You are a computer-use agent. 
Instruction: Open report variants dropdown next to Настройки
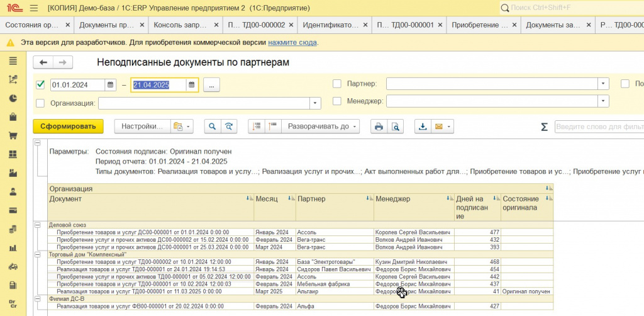[182, 127]
